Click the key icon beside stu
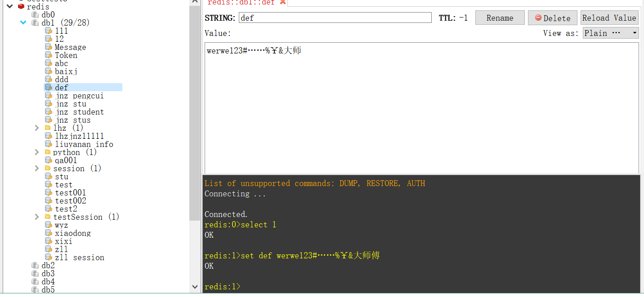644x297 pixels. (x=49, y=177)
